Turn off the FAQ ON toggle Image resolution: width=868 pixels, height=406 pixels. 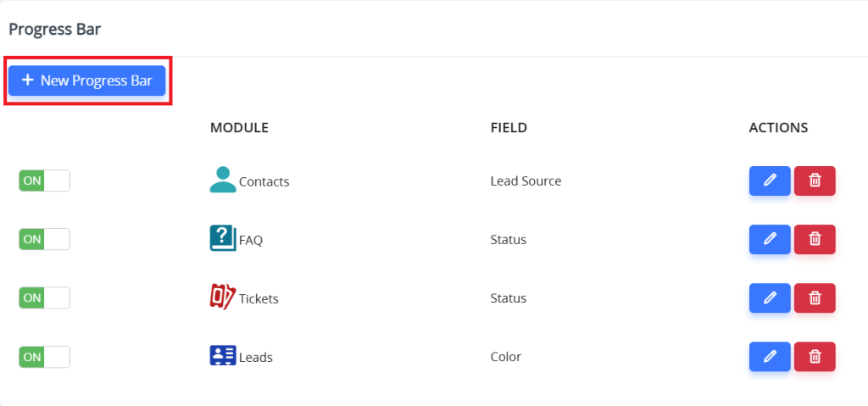click(44, 239)
